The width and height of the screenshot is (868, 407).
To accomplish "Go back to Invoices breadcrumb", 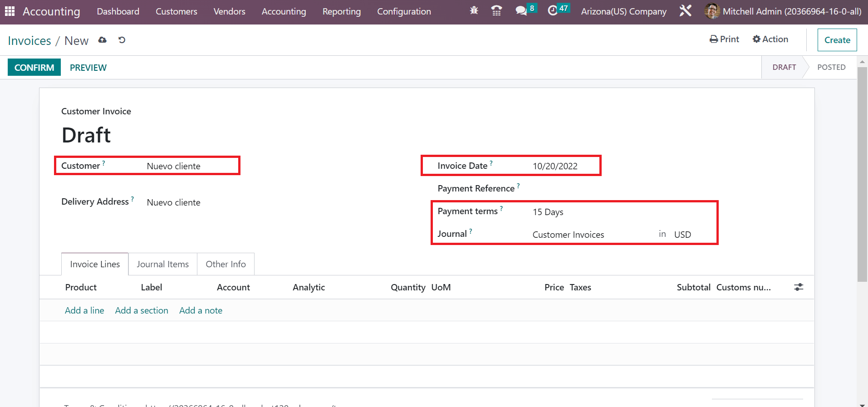I will point(29,40).
